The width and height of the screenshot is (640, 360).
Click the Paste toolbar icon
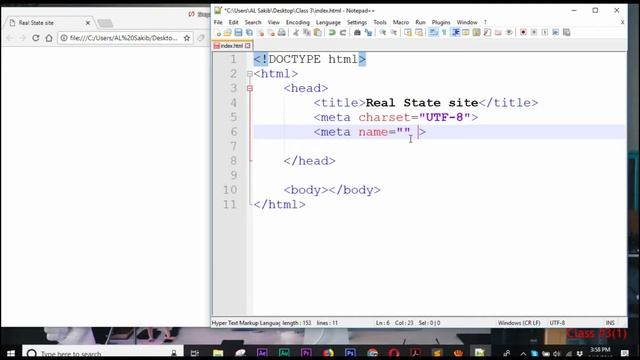tap(317, 33)
